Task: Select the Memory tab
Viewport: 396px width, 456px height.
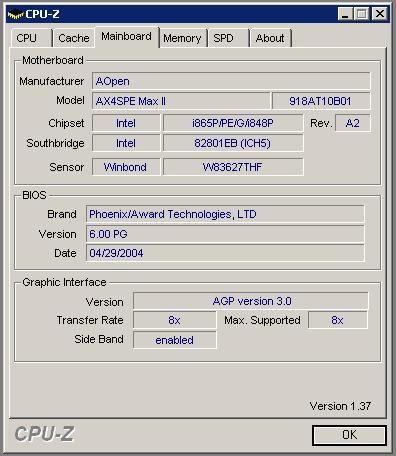Action: tap(183, 38)
